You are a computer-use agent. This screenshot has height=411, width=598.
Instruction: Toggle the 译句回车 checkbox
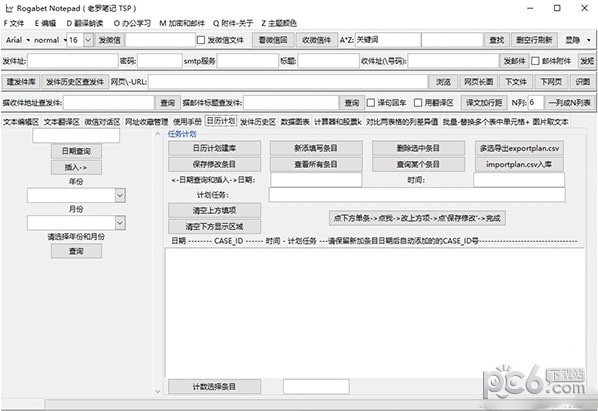[371, 103]
